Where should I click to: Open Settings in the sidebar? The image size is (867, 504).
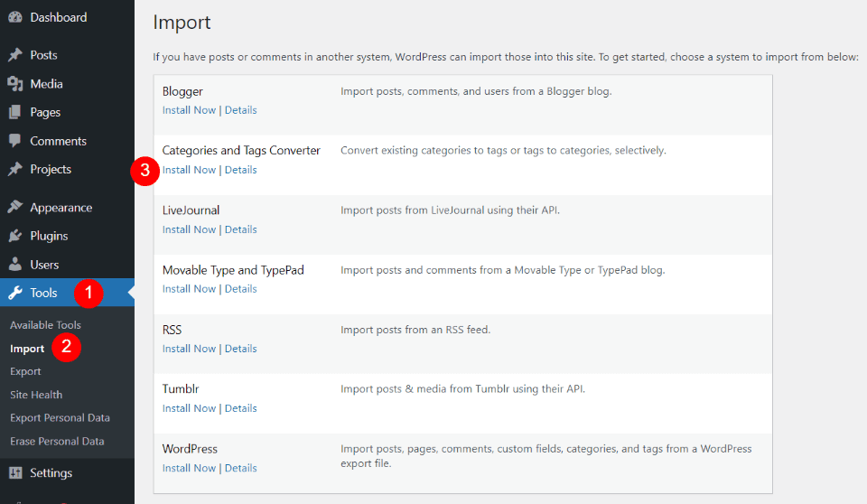pyautogui.click(x=51, y=473)
